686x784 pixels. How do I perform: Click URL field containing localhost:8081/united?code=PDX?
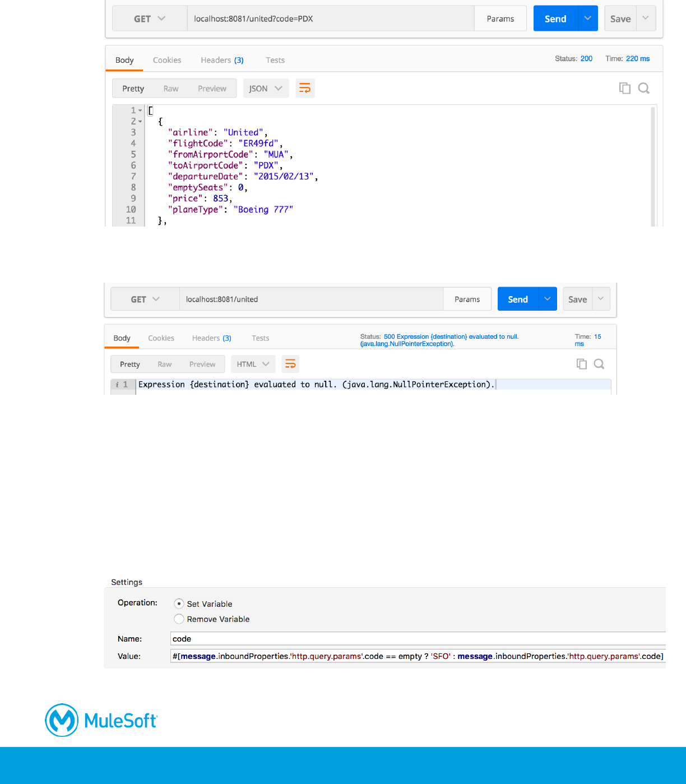tap(331, 19)
